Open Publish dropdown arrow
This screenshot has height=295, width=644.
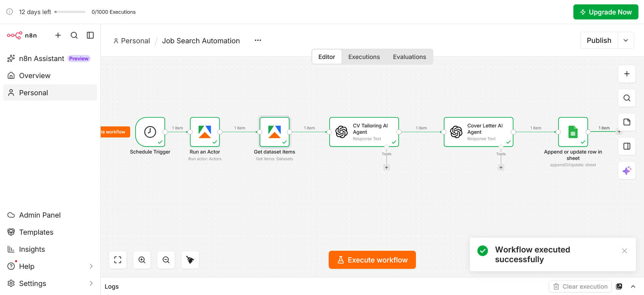click(626, 41)
